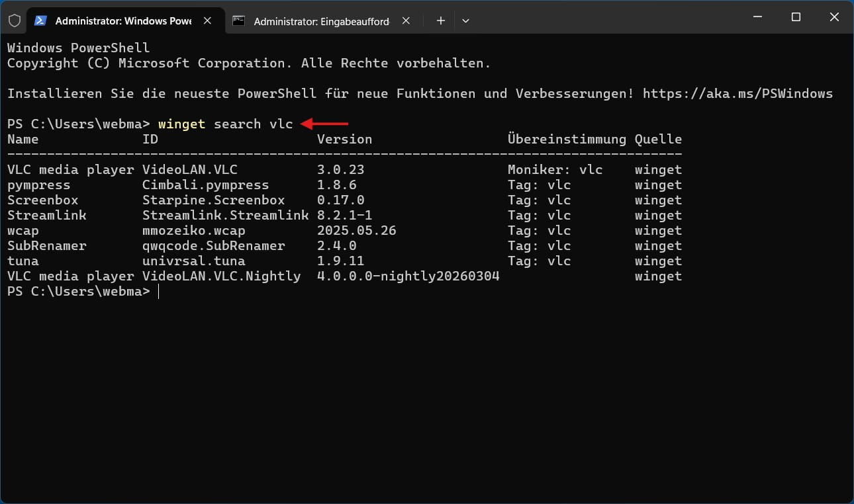Click the shield icon in the title bar

(x=13, y=21)
